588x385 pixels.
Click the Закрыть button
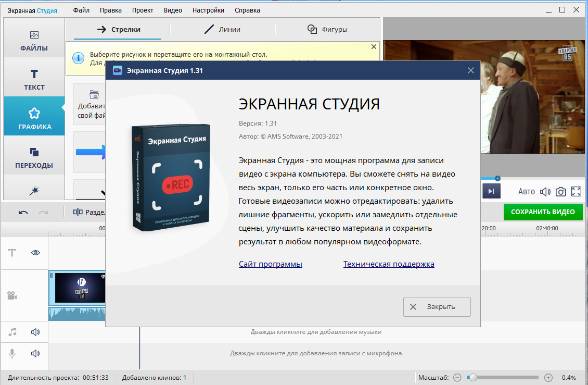click(x=437, y=307)
